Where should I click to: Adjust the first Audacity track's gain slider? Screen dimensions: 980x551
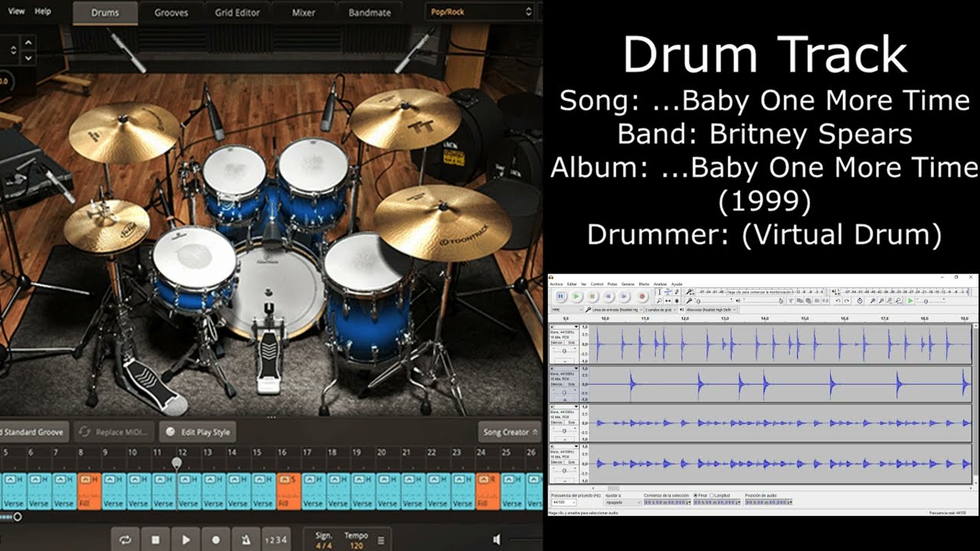pos(564,351)
